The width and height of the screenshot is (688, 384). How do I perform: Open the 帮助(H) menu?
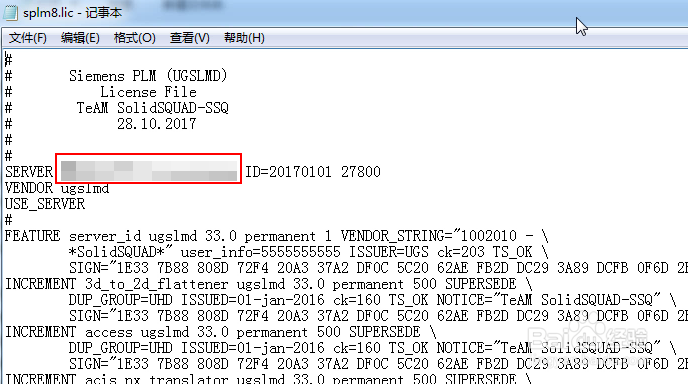(244, 38)
